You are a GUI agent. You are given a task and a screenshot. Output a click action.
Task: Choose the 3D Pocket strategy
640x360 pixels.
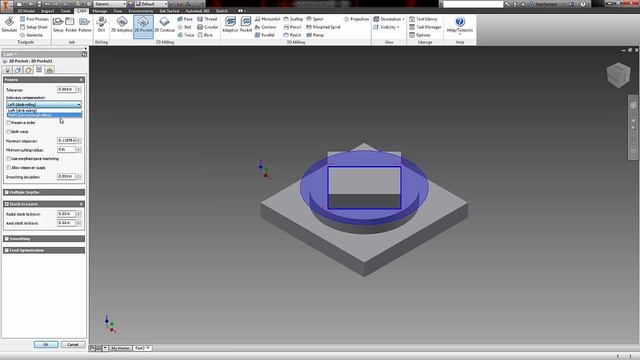246,25
